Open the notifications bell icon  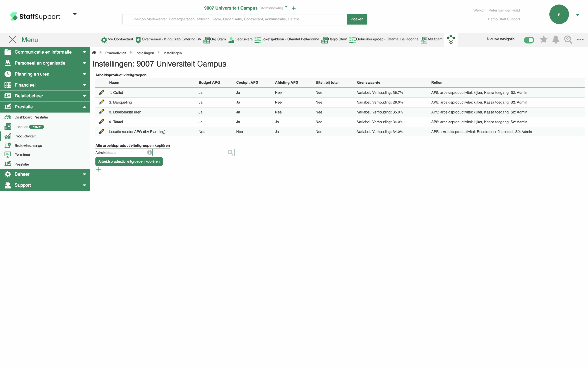(556, 39)
